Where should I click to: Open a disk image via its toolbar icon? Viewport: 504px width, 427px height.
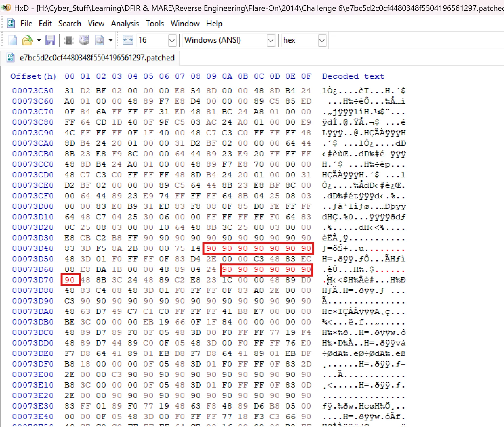click(x=99, y=40)
